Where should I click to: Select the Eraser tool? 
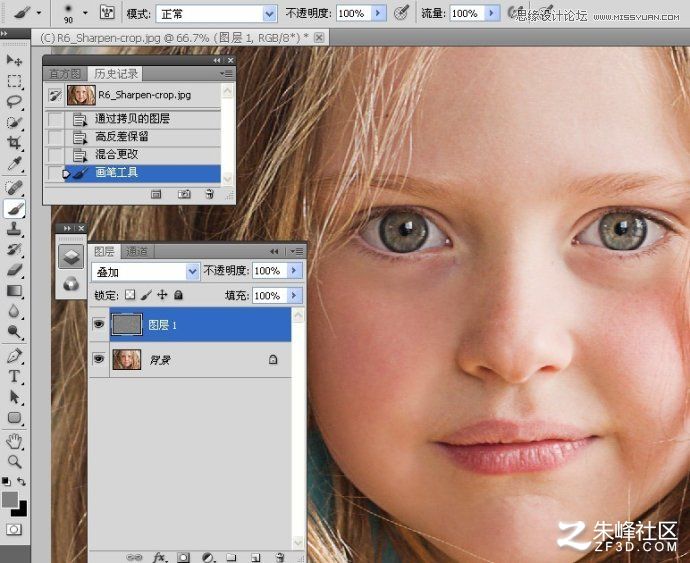(x=14, y=269)
